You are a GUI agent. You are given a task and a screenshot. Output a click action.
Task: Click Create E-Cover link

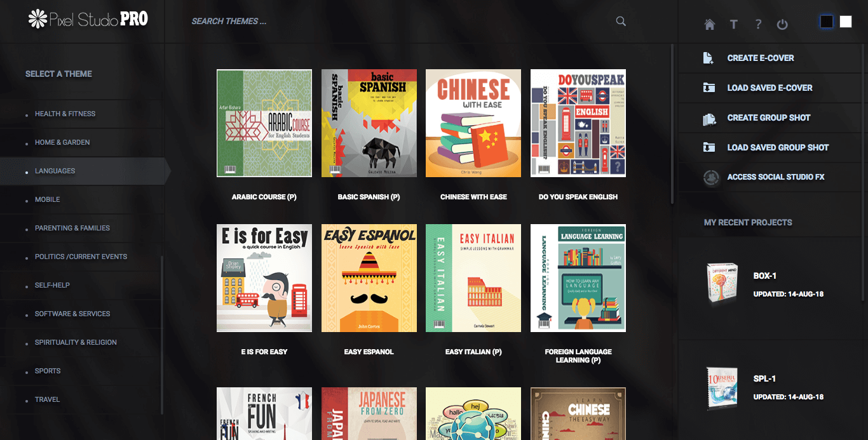click(761, 58)
